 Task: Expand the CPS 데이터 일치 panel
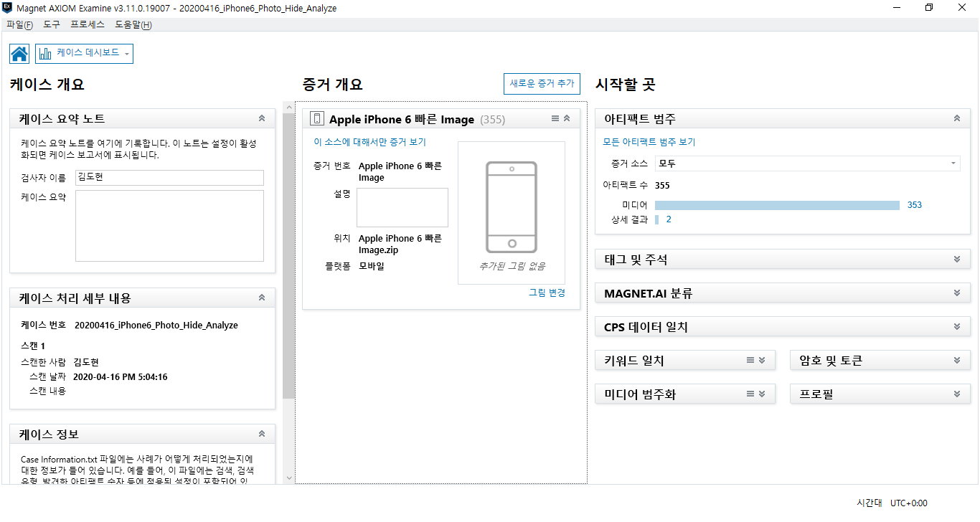tap(956, 326)
